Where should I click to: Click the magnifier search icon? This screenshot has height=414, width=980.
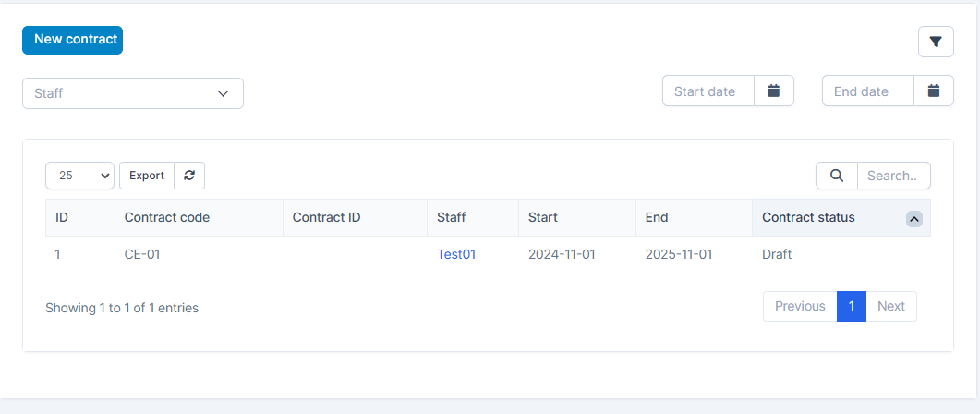coord(837,176)
